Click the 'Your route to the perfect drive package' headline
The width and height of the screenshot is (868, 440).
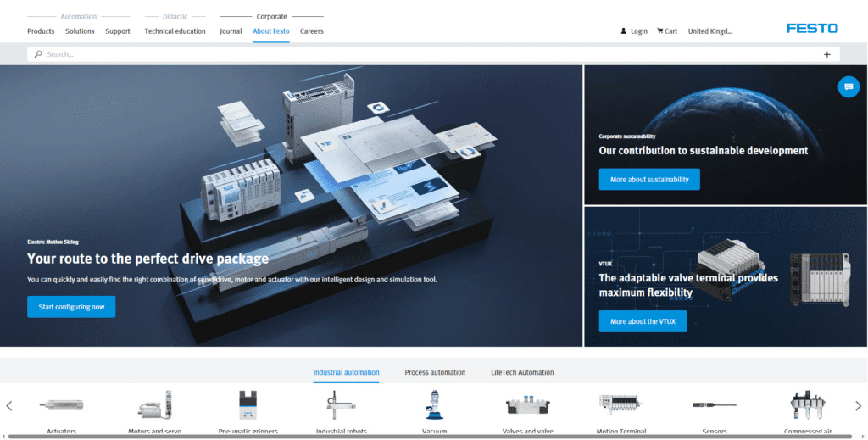147,259
